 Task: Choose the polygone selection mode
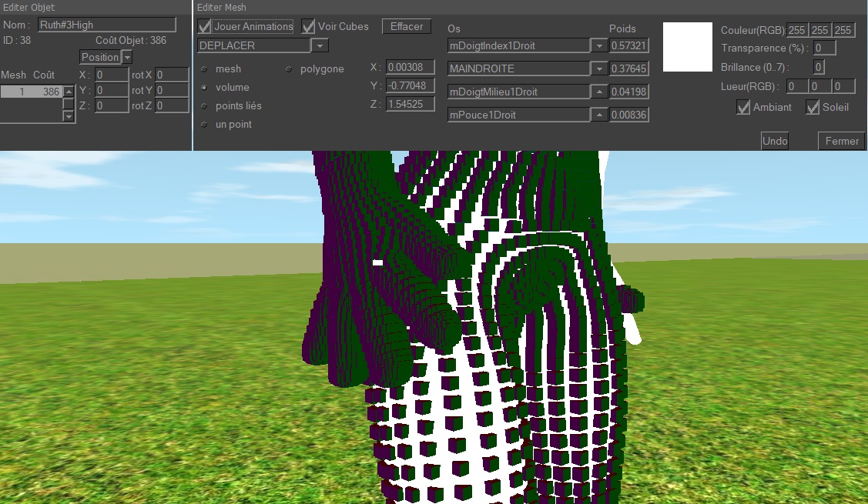click(289, 69)
